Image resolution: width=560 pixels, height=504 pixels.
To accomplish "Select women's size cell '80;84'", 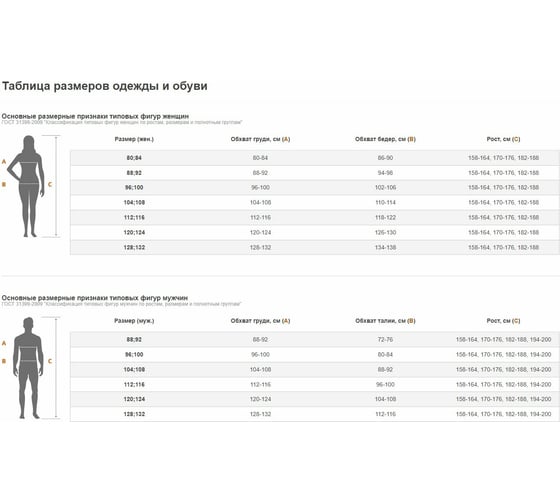I will pyautogui.click(x=134, y=158).
